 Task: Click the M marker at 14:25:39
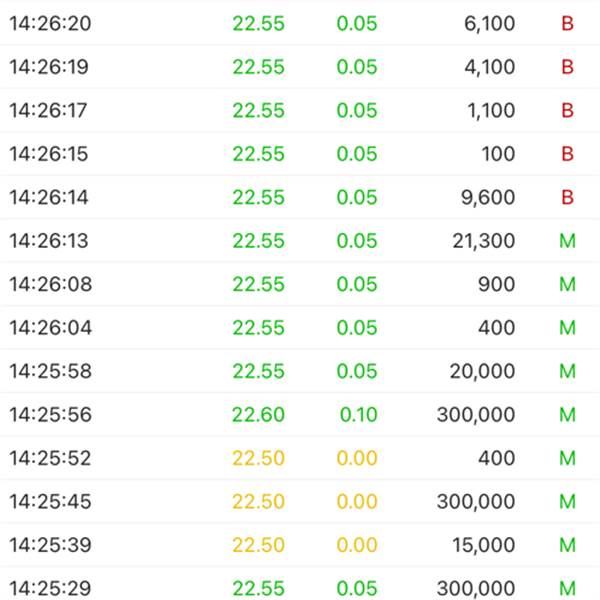click(567, 545)
